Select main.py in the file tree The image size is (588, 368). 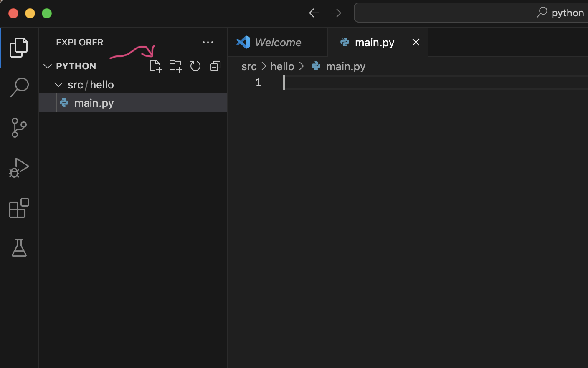pos(94,103)
